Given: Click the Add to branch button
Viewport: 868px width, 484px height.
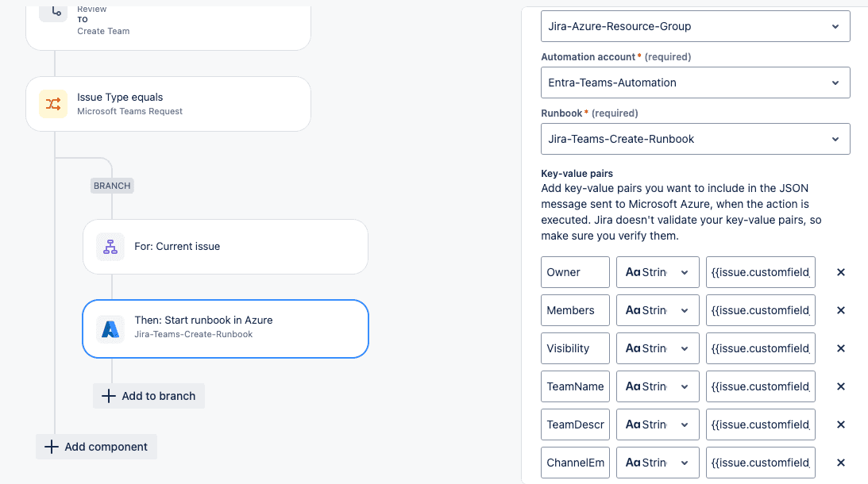Looking at the screenshot, I should click(x=149, y=396).
